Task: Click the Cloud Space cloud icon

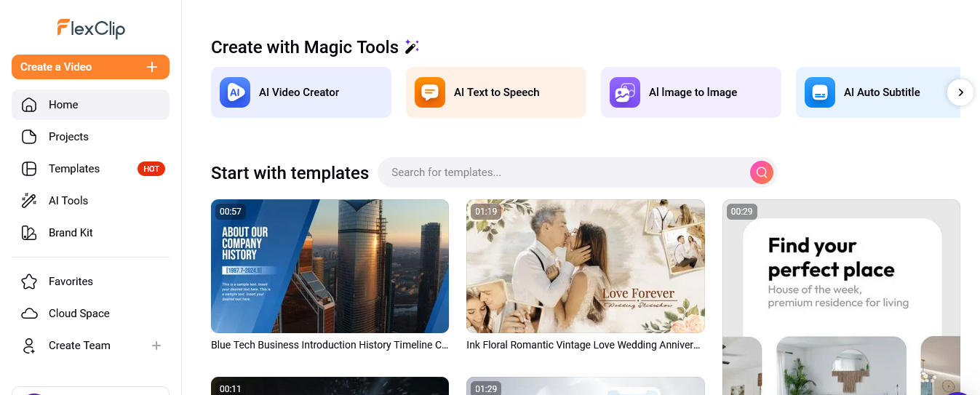Action: click(29, 314)
